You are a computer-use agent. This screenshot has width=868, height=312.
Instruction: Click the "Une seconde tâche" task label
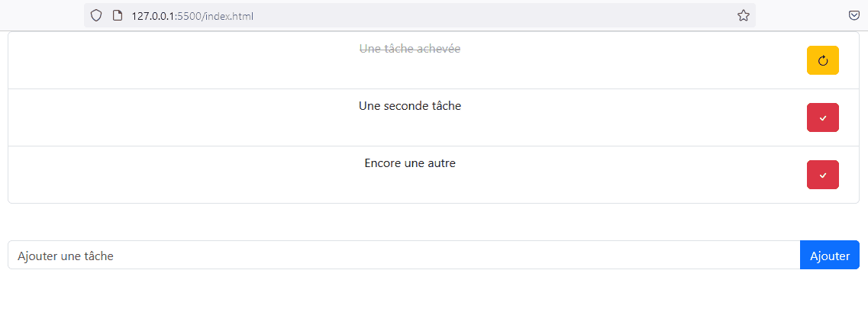tap(410, 106)
